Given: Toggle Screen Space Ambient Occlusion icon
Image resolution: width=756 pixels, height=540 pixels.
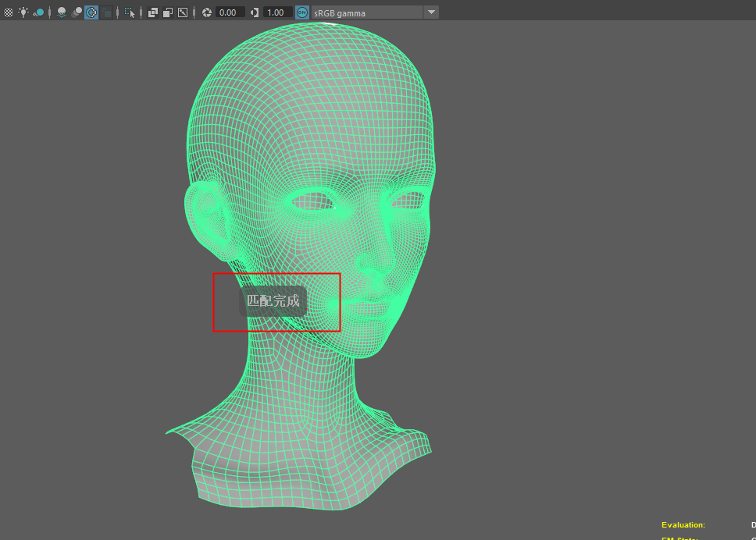Looking at the screenshot, I should click(62, 12).
